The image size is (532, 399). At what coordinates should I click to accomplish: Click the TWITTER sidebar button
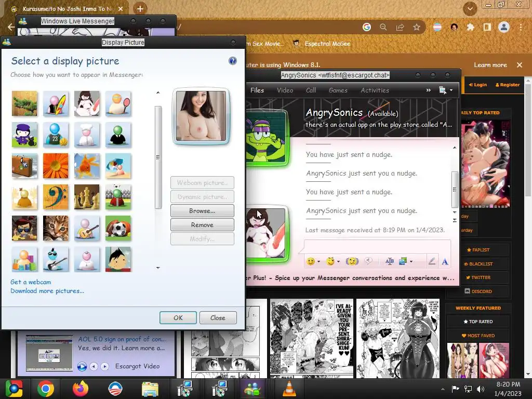(478, 277)
